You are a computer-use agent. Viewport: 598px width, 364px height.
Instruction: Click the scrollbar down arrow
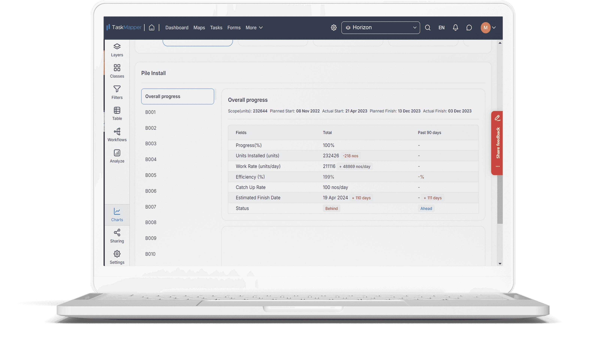(x=500, y=264)
